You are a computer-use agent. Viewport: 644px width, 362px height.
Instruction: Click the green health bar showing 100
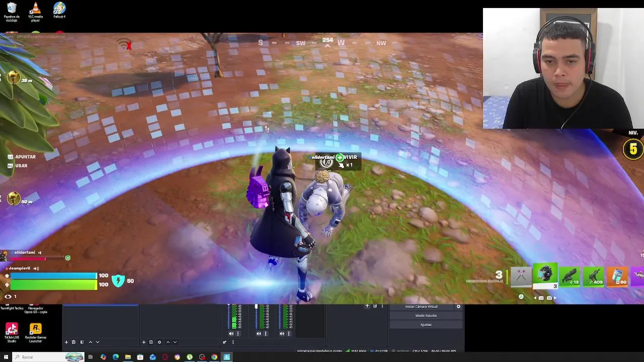click(x=53, y=285)
